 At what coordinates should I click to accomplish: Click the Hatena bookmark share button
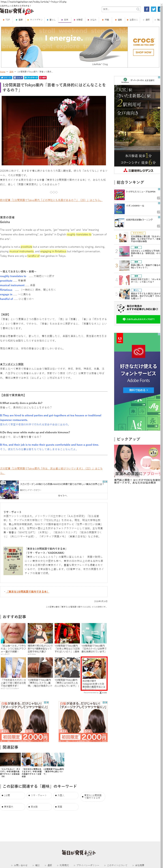(x=31, y=77)
